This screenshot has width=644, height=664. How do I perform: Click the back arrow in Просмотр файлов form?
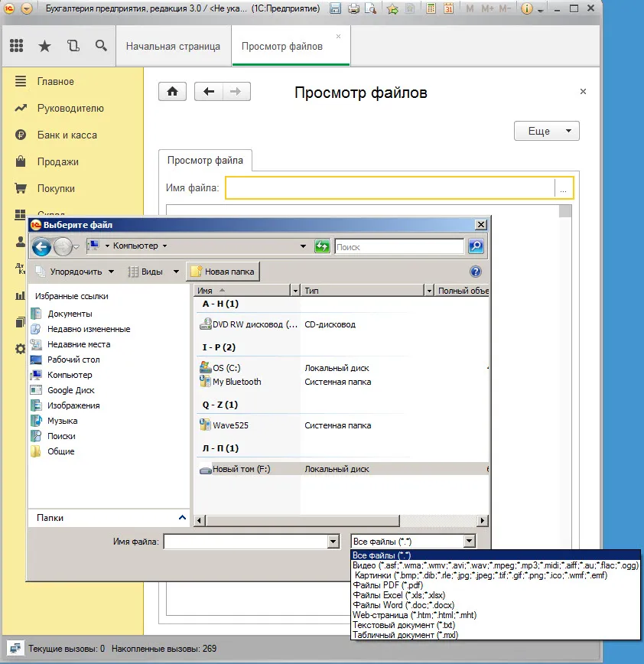pyautogui.click(x=208, y=91)
